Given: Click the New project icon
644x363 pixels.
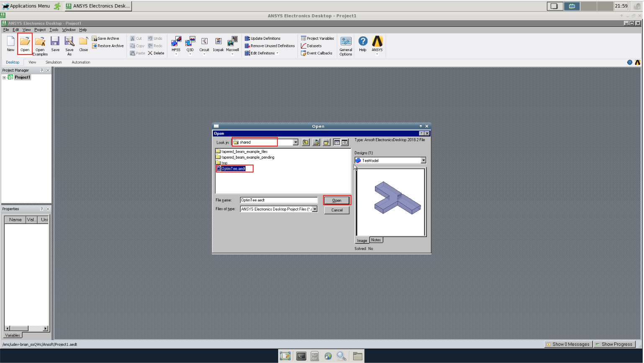Looking at the screenshot, I should coord(10,44).
